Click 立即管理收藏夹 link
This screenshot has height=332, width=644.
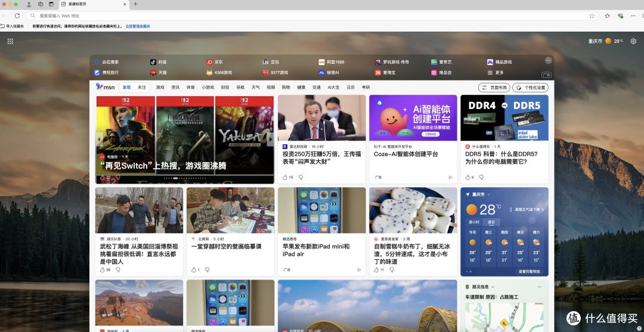[138, 26]
